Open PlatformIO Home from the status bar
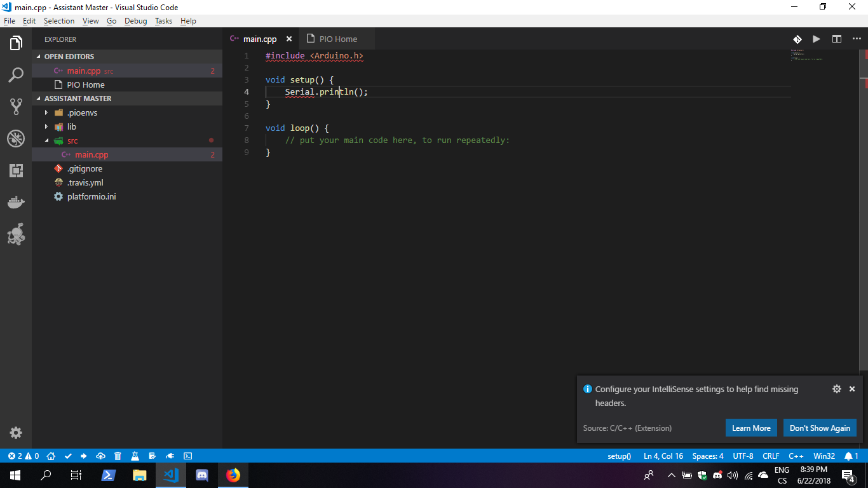Screen dimensions: 868x488 [x=51, y=456]
